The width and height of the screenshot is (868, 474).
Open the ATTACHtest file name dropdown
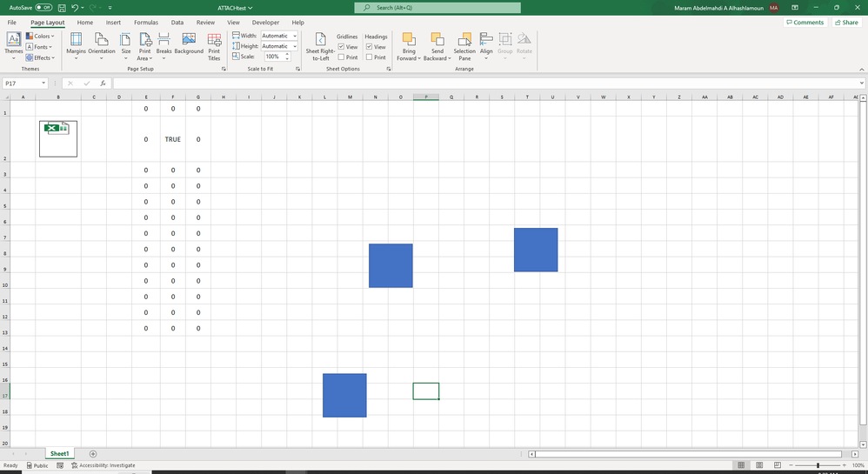click(235, 8)
